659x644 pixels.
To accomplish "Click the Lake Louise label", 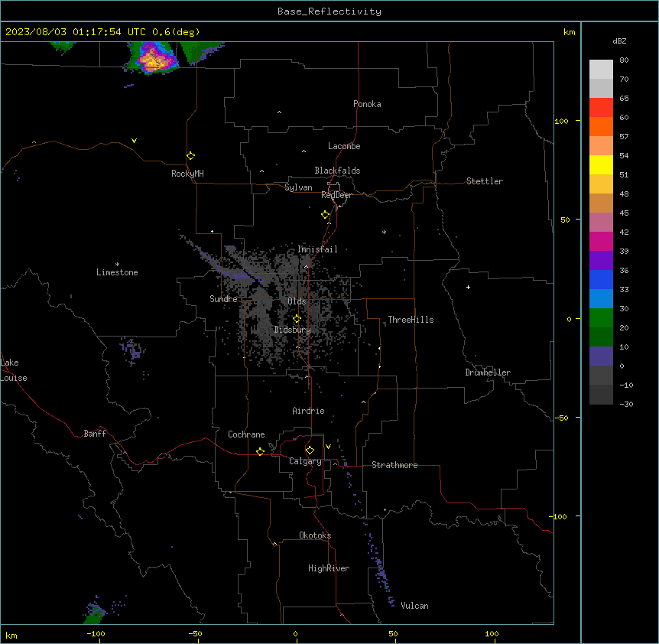I will [14, 370].
